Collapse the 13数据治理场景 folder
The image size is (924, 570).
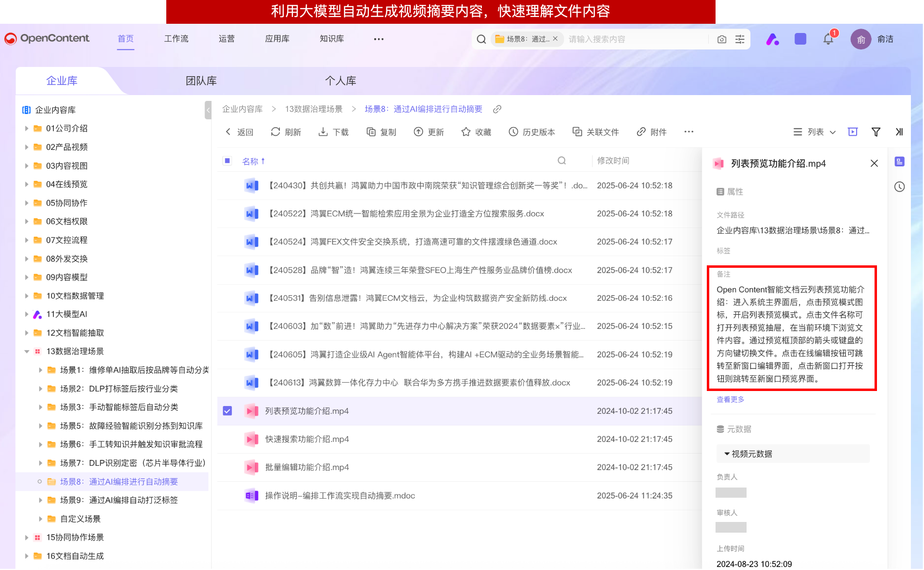click(27, 351)
